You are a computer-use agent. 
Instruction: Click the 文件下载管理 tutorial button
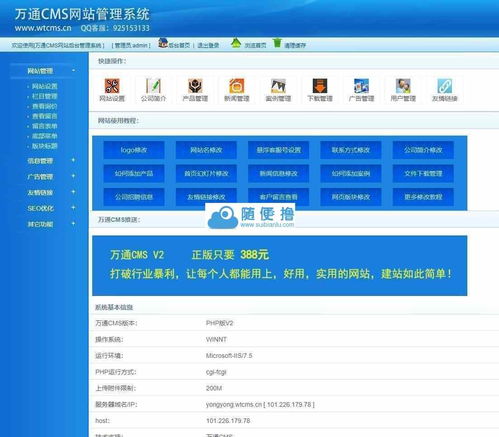click(423, 173)
